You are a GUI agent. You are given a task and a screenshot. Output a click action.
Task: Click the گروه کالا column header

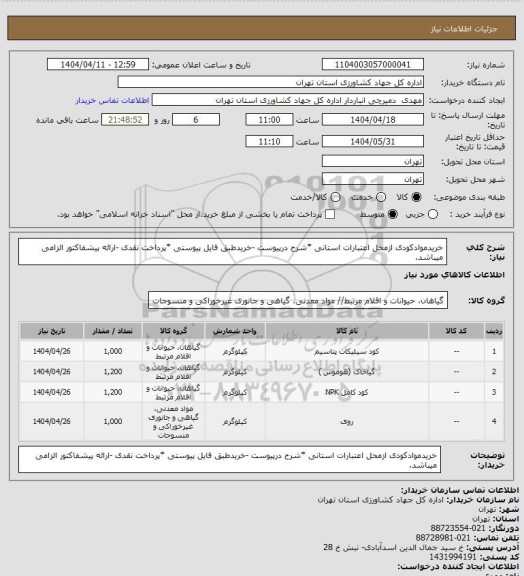(173, 331)
